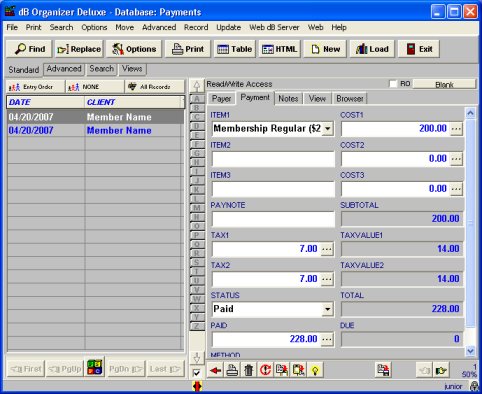Click the up arrow above the alphabet index
The width and height of the screenshot is (482, 394).
click(x=197, y=86)
